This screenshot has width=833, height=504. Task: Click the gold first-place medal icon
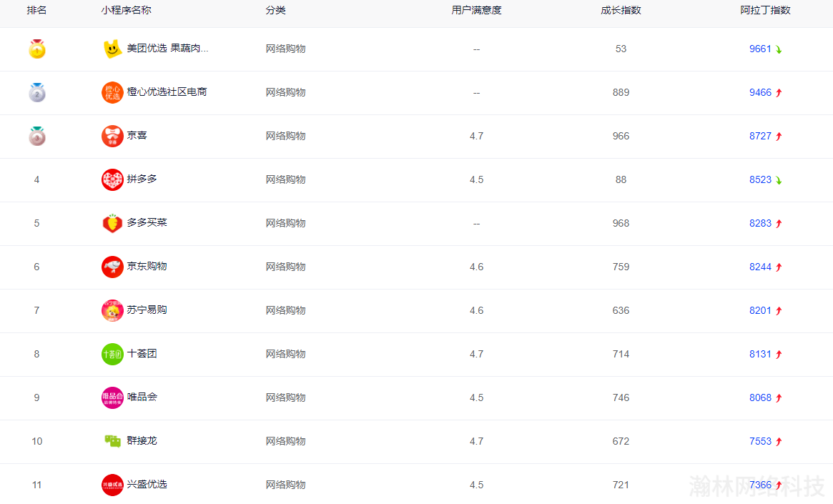click(37, 49)
